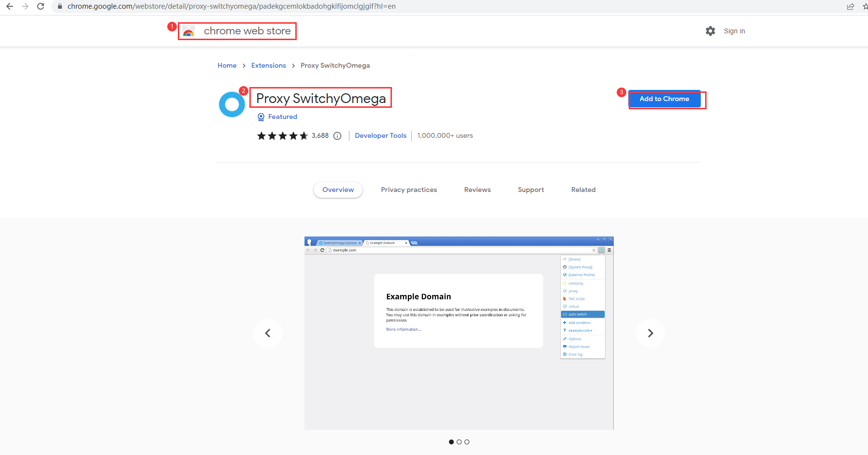Click the extension screenshot preview

click(x=459, y=333)
